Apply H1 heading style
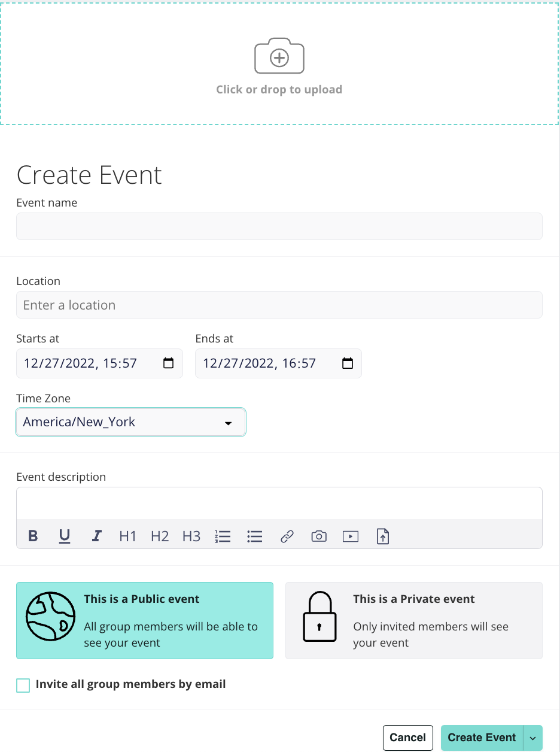Viewport: 560px width, 752px height. (x=128, y=536)
